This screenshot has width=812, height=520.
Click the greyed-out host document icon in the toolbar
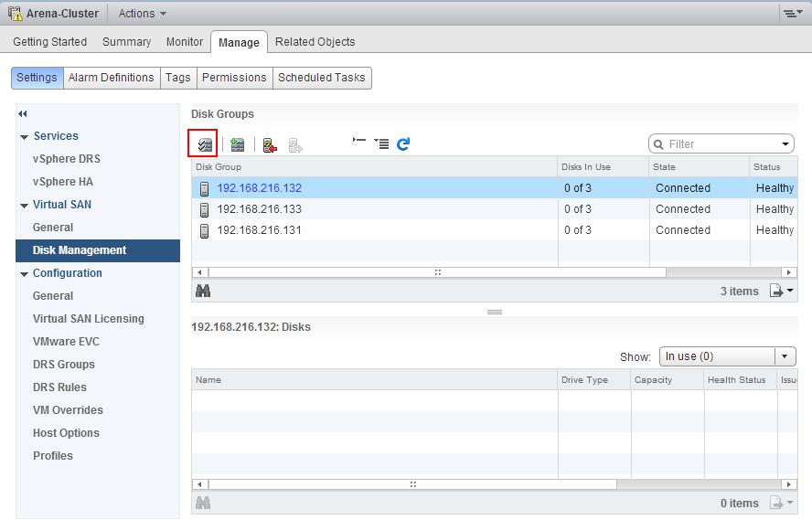point(295,145)
